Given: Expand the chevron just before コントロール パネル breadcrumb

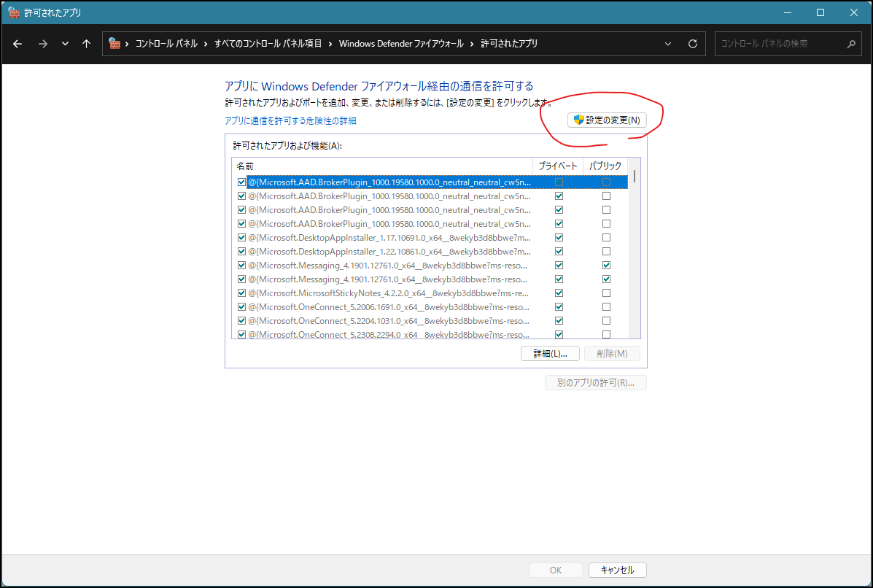Looking at the screenshot, I should pos(127,44).
